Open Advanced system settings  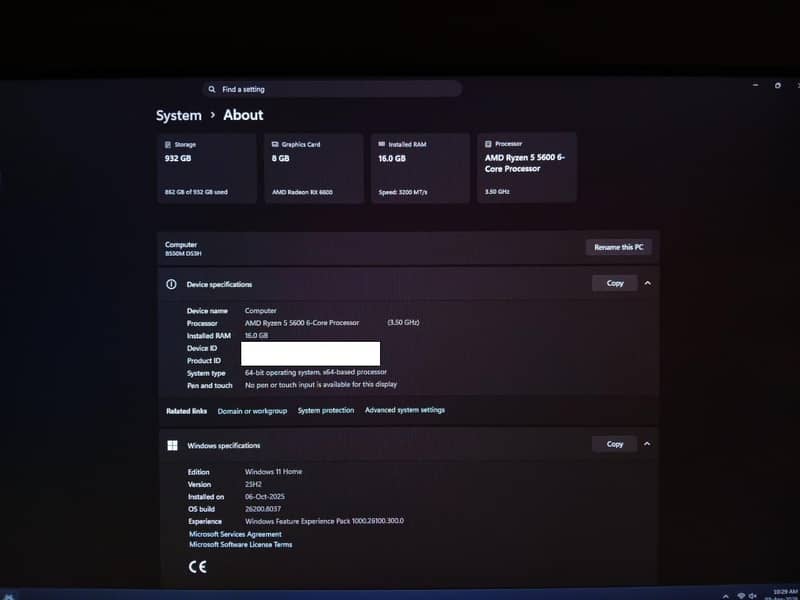[x=405, y=410]
